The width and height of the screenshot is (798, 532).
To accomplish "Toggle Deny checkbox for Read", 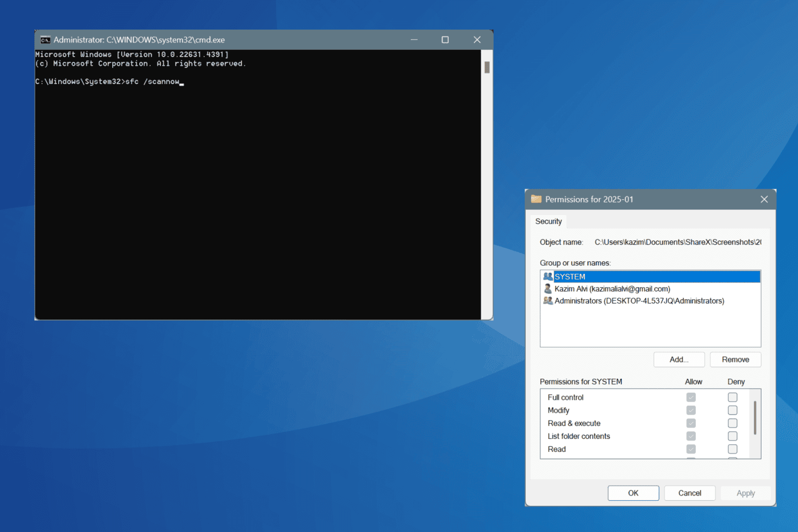I will (733, 449).
